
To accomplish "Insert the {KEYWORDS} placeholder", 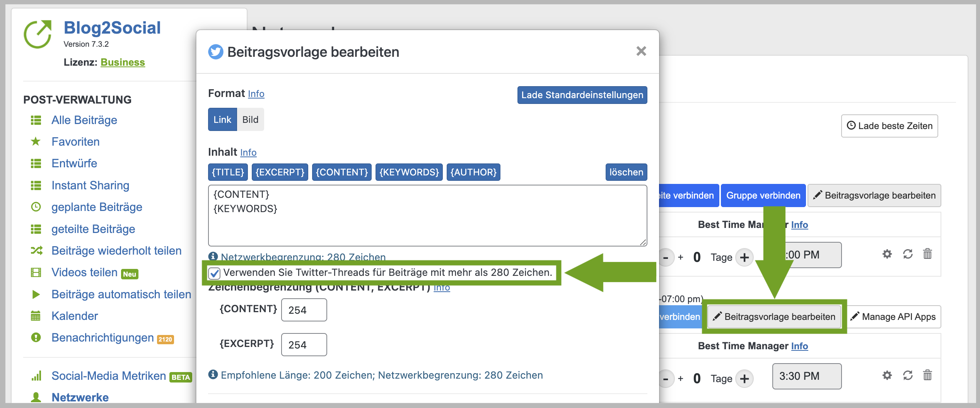I will pyautogui.click(x=409, y=172).
